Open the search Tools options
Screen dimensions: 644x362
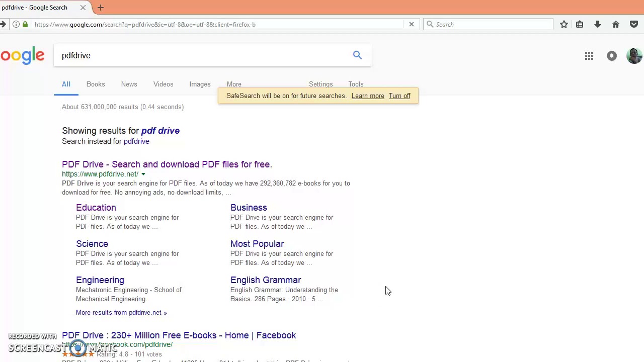pos(356,84)
